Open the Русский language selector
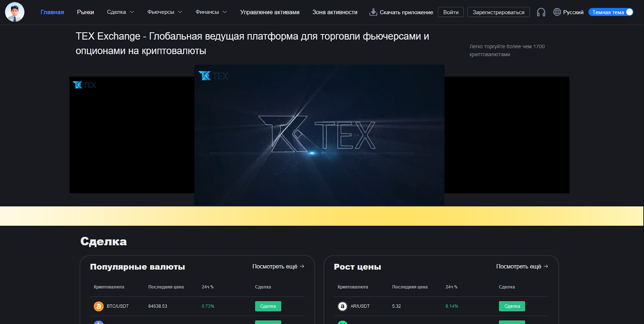The height and width of the screenshot is (324, 644). [568, 12]
